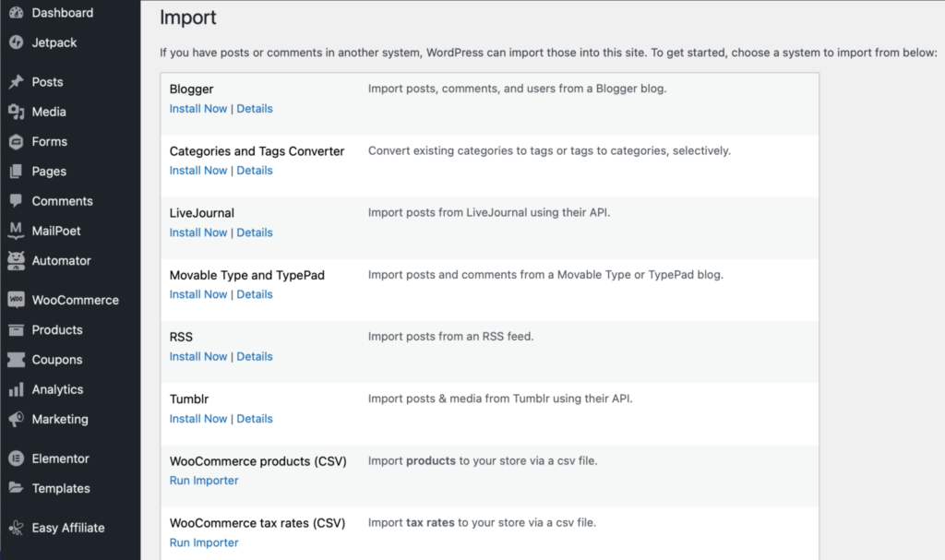Go to the Posts menu
This screenshot has height=560, width=945.
tap(48, 82)
